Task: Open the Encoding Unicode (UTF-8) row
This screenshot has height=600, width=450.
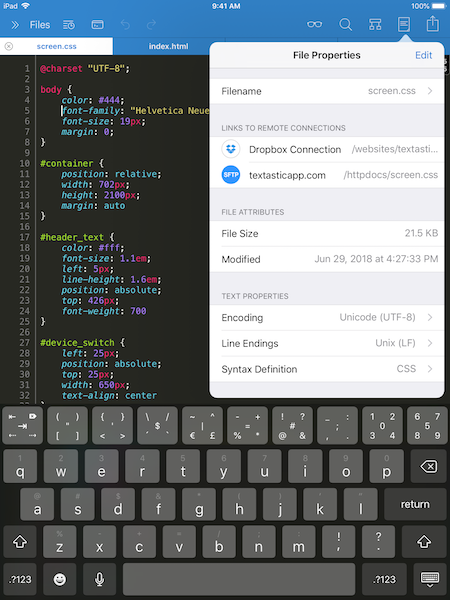Action: [x=327, y=318]
